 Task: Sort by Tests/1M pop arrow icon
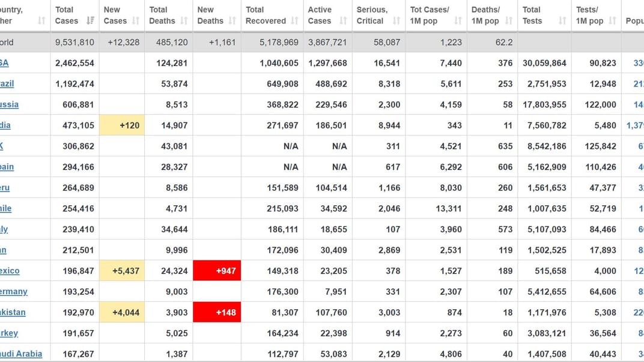(612, 21)
